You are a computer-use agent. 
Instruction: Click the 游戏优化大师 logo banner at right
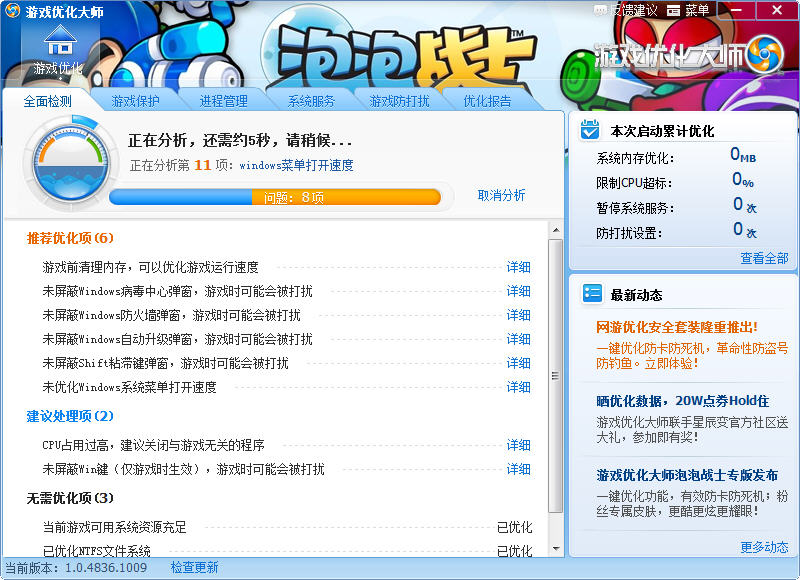coord(689,55)
